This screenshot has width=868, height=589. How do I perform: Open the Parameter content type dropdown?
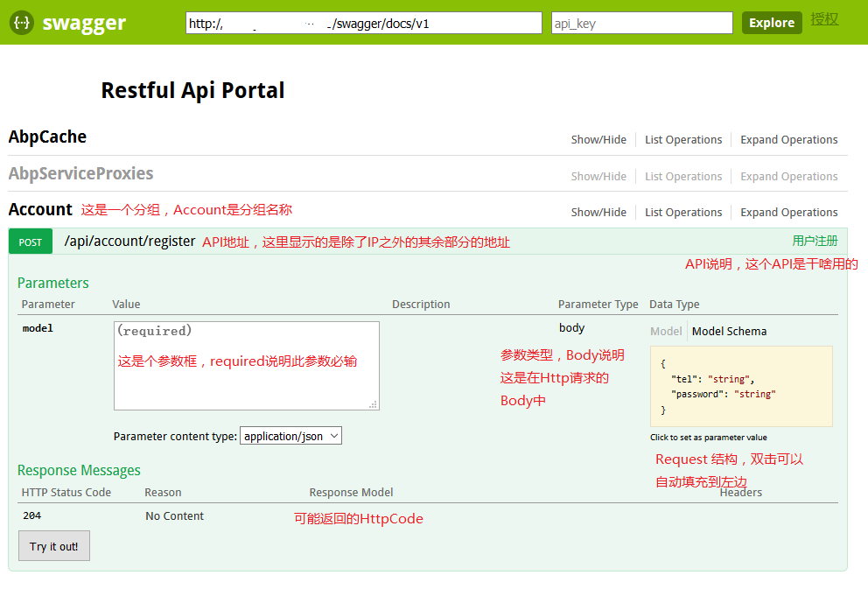290,436
